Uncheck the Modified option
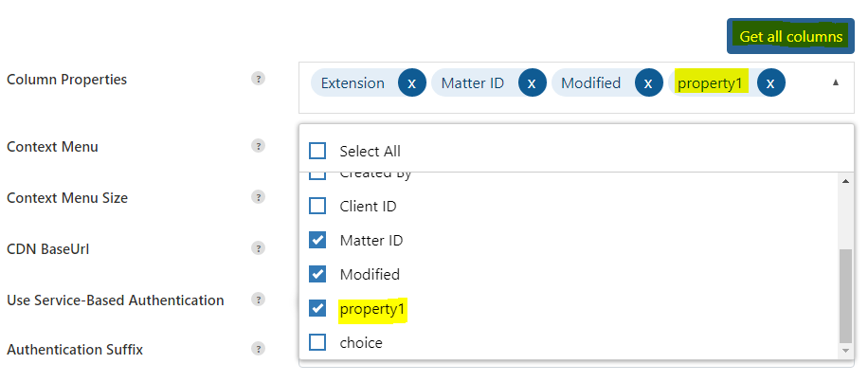This screenshot has width=868, height=382. point(317,274)
